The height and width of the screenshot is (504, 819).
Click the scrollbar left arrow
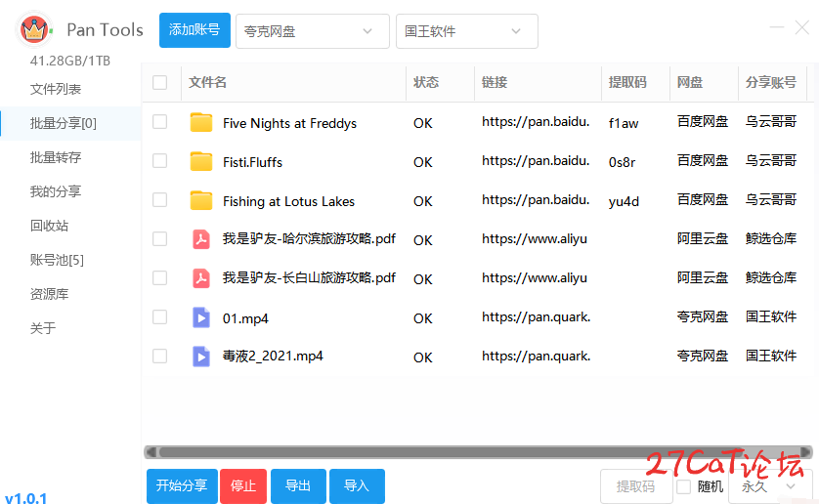click(151, 452)
